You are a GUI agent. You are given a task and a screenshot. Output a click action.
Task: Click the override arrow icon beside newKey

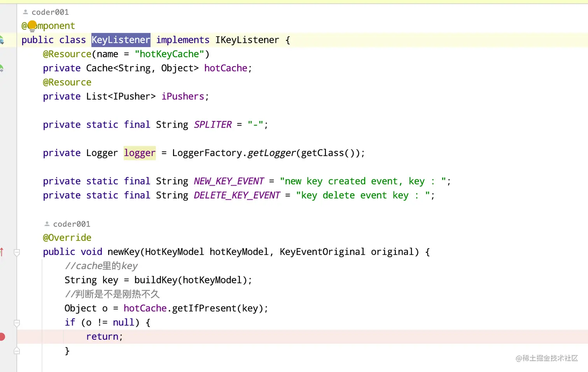point(2,252)
